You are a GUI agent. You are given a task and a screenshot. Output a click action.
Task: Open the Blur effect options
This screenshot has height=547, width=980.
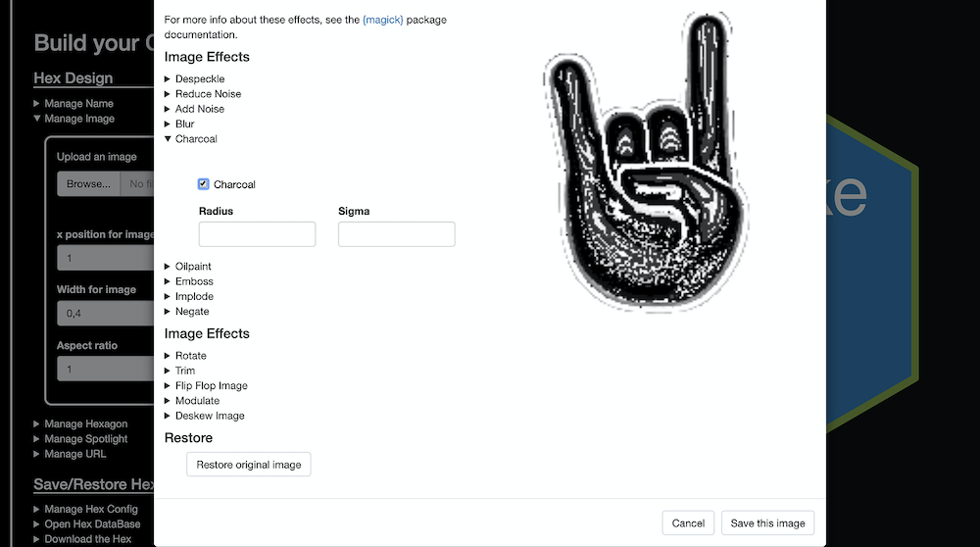point(184,124)
